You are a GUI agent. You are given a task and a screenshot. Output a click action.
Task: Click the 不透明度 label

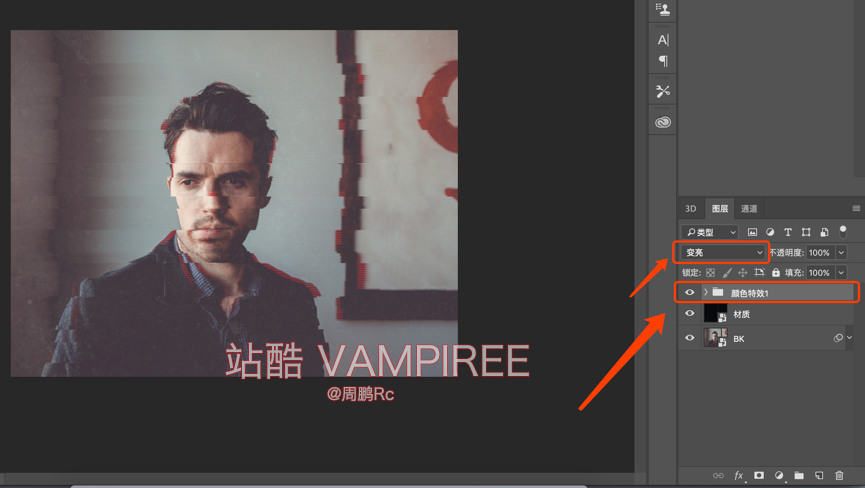(x=787, y=253)
